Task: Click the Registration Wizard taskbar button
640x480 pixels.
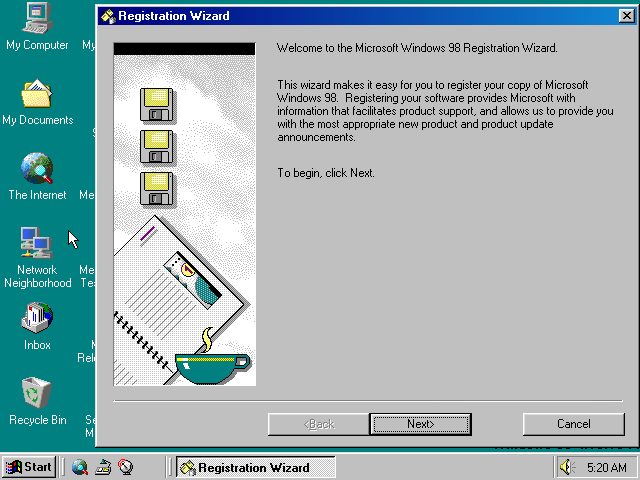Action: (x=256, y=467)
